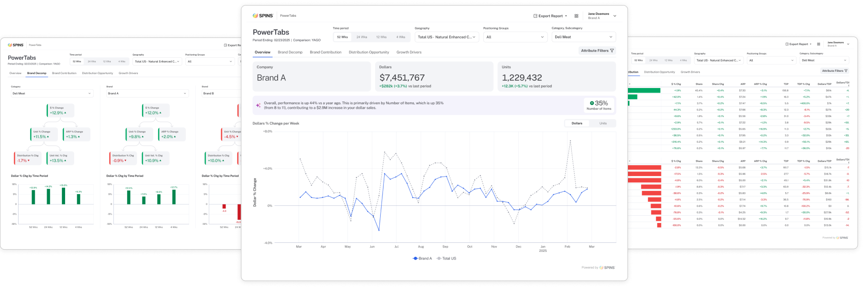The height and width of the screenshot is (288, 868).
Task: Click the SPINS logo in left window
Action: (x=16, y=45)
